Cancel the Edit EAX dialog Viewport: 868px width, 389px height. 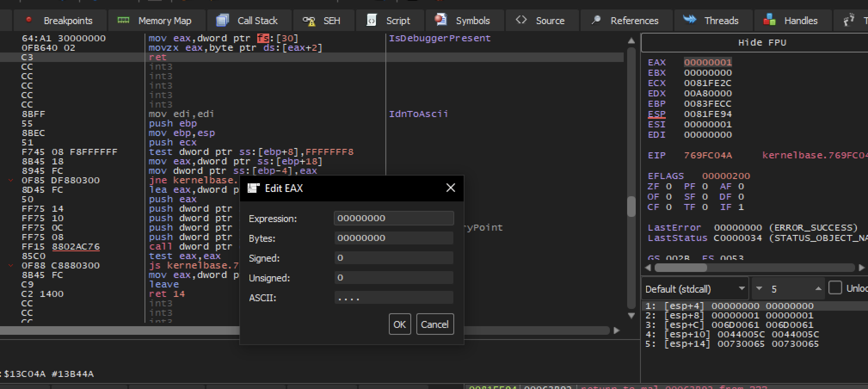435,324
